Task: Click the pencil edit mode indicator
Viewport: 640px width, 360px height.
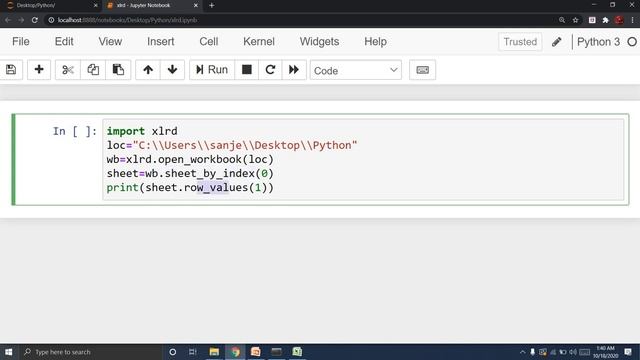Action: (557, 42)
